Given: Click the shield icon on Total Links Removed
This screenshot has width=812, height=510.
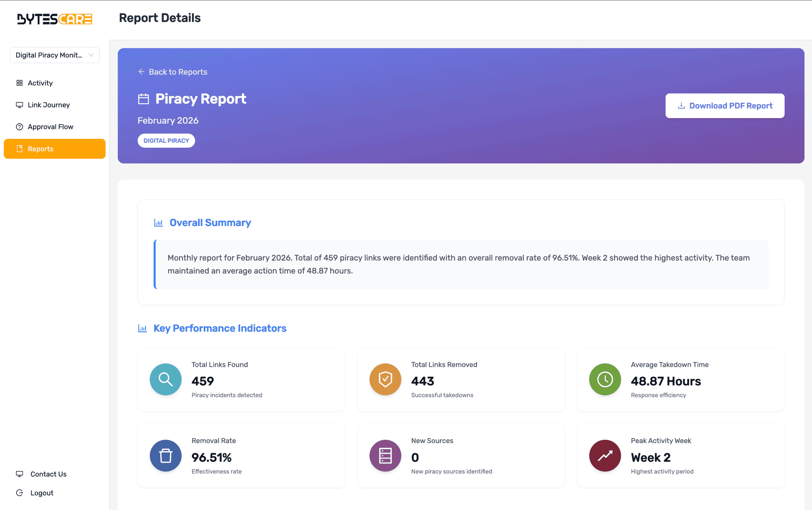Looking at the screenshot, I should click(385, 379).
